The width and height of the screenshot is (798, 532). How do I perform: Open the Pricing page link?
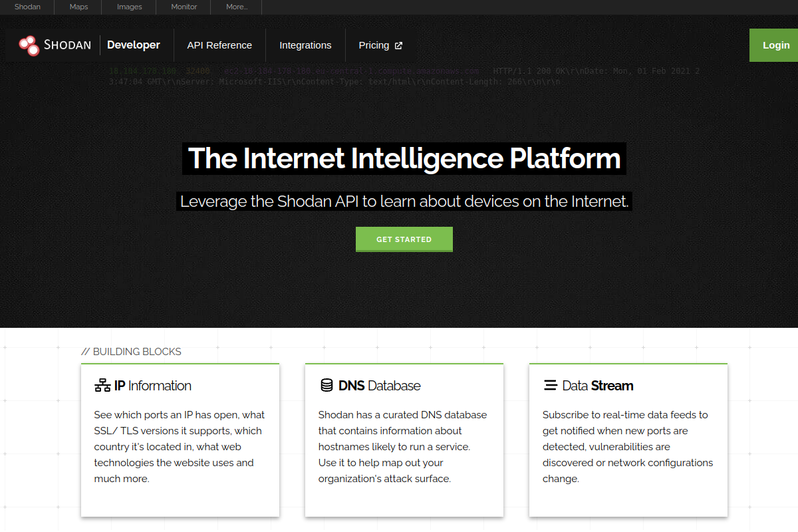coord(380,45)
